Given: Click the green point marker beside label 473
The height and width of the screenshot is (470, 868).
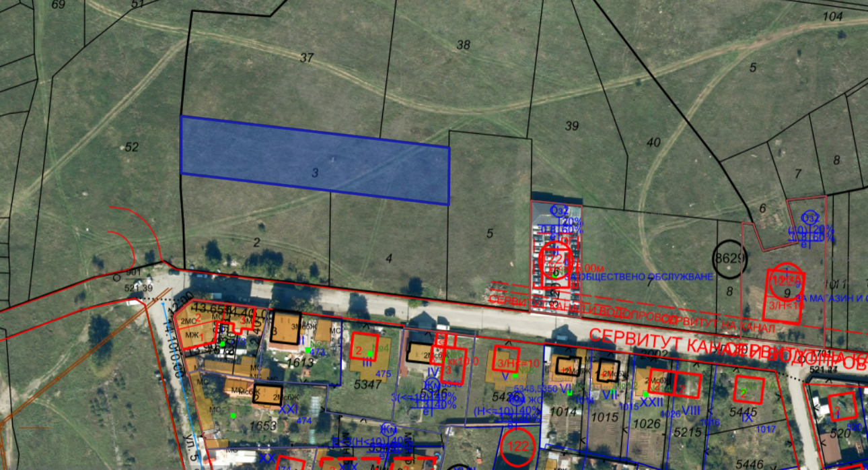Looking at the screenshot, I should coord(307,350).
